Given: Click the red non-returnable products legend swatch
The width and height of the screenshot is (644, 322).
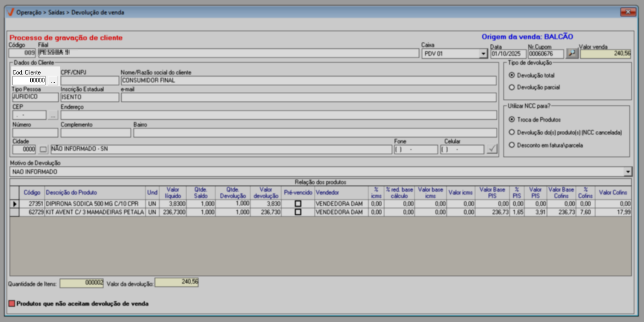Looking at the screenshot, I should tap(12, 303).
